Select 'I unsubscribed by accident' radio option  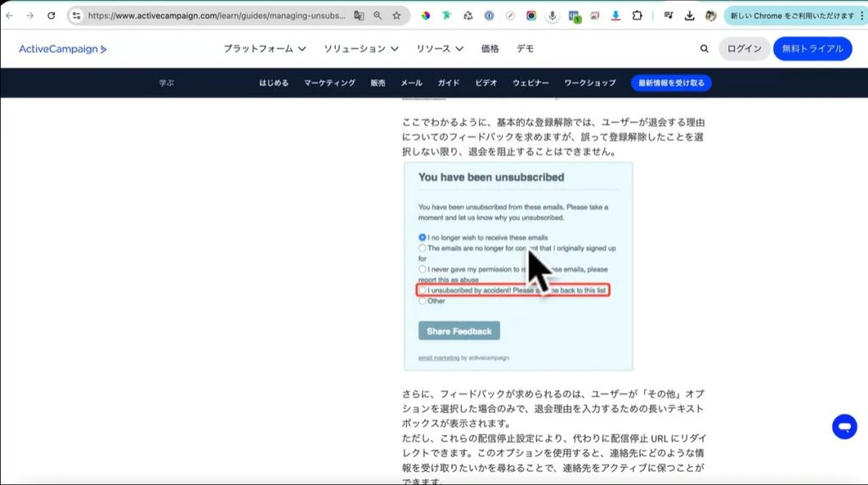[422, 290]
